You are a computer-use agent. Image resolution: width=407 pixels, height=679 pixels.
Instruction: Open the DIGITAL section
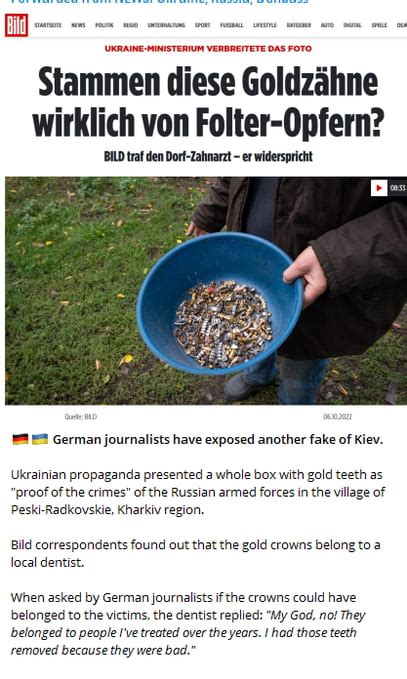352,25
